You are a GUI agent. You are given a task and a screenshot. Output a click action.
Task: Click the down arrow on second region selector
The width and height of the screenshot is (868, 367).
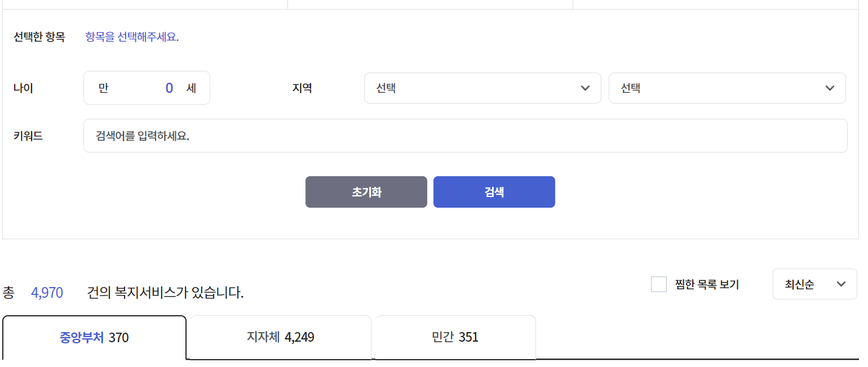tap(830, 88)
